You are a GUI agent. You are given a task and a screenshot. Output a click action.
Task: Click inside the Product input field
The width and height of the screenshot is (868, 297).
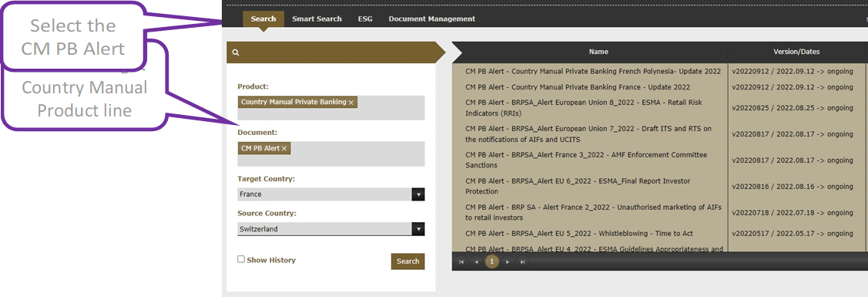click(x=331, y=108)
